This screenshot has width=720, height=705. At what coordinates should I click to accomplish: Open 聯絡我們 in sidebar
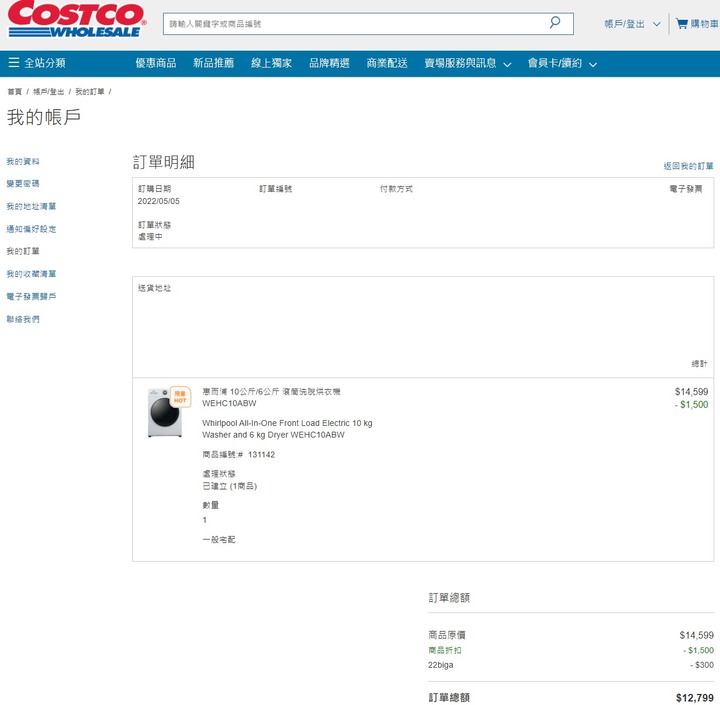23,319
